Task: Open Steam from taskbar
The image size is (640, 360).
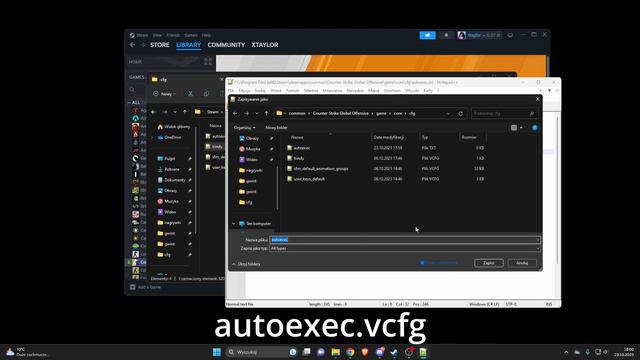Action: 394,352
